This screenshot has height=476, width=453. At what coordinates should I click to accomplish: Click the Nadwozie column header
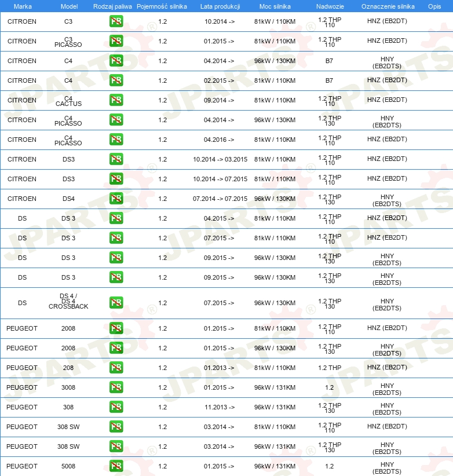point(330,6)
